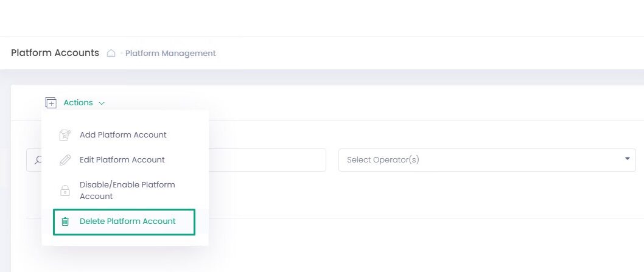The width and height of the screenshot is (644, 272).
Task: Click the trash can delete icon
Action: (65, 221)
